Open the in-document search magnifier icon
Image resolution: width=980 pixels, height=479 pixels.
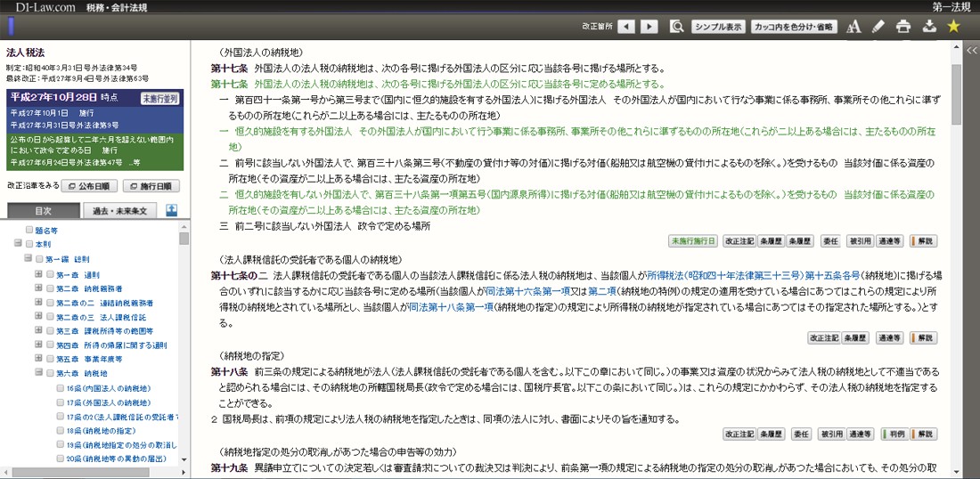coord(677,27)
